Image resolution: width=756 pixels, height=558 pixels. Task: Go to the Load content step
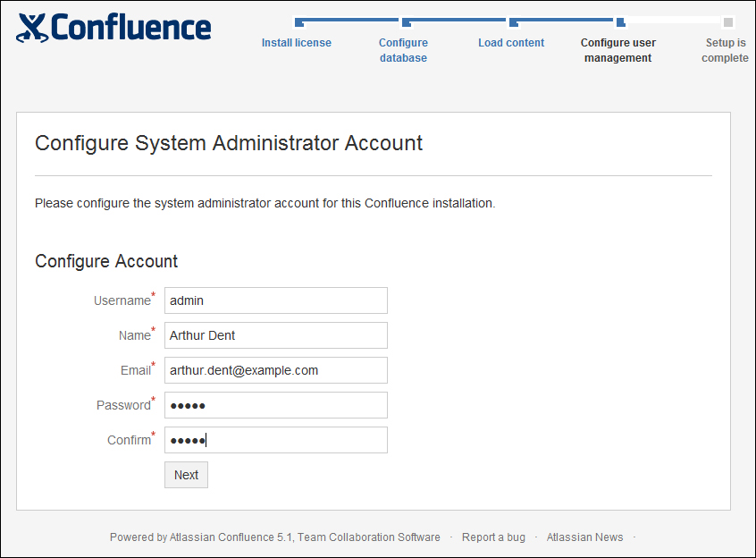point(511,43)
